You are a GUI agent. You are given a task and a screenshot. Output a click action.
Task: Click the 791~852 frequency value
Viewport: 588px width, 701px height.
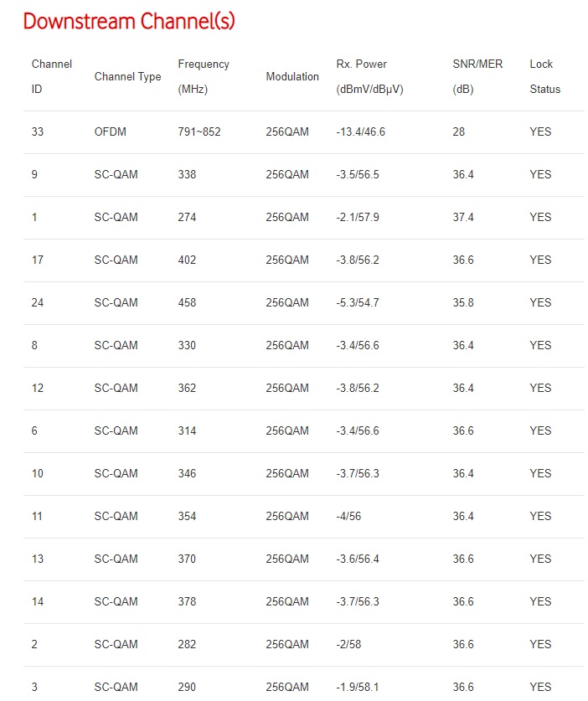click(199, 132)
